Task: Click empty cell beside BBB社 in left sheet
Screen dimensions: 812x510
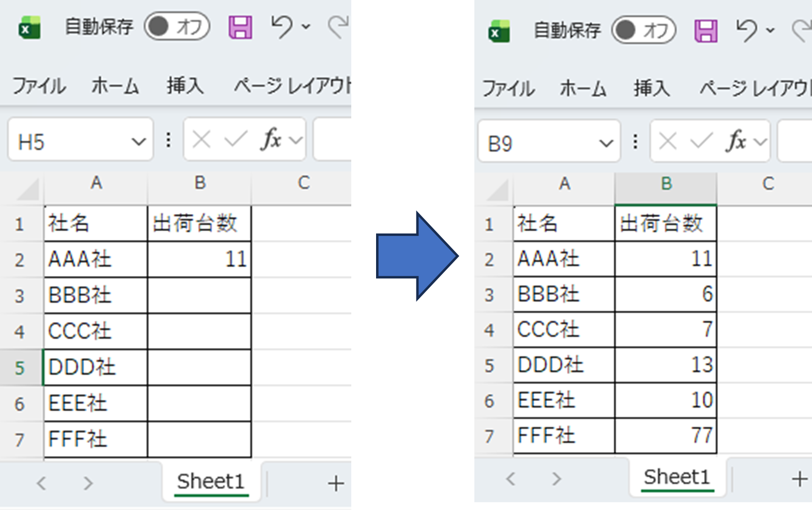Action: click(x=199, y=295)
